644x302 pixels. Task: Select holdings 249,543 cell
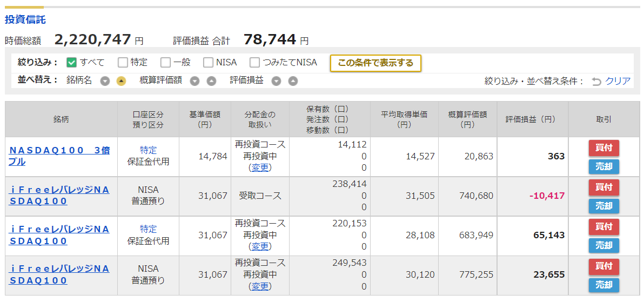point(349,263)
